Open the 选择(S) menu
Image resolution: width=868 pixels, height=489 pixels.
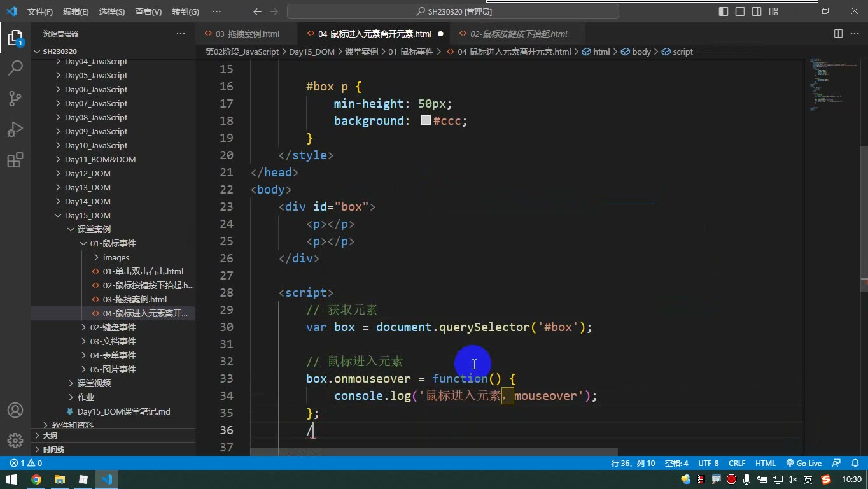pyautogui.click(x=112, y=11)
